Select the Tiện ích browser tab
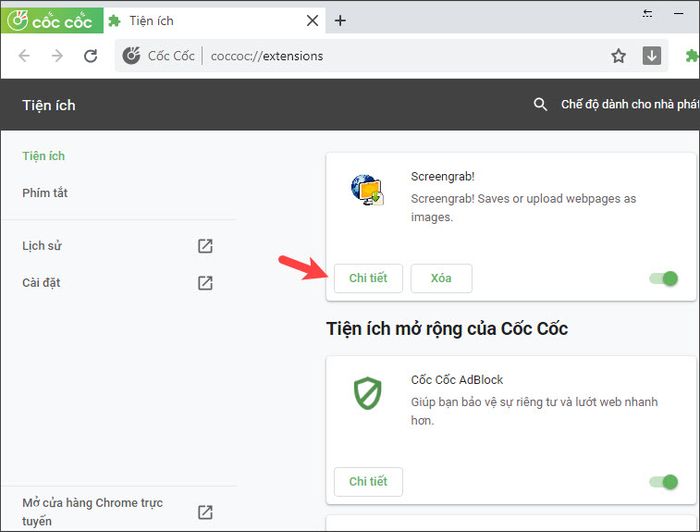Screen dimensions: 700x532 (x=214, y=21)
